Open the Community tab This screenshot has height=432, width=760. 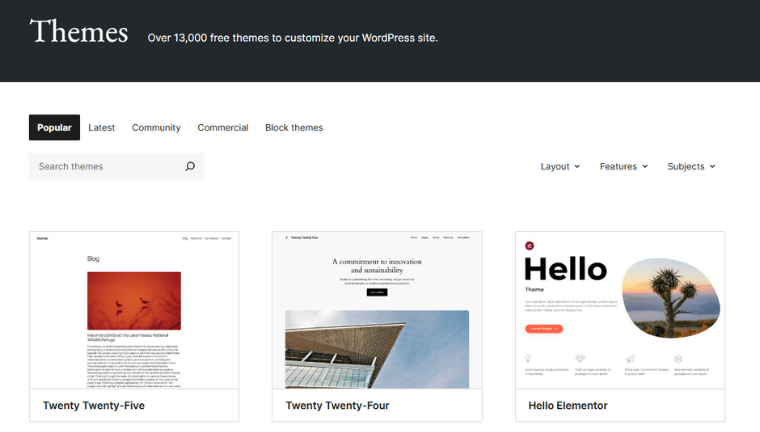[x=156, y=128]
